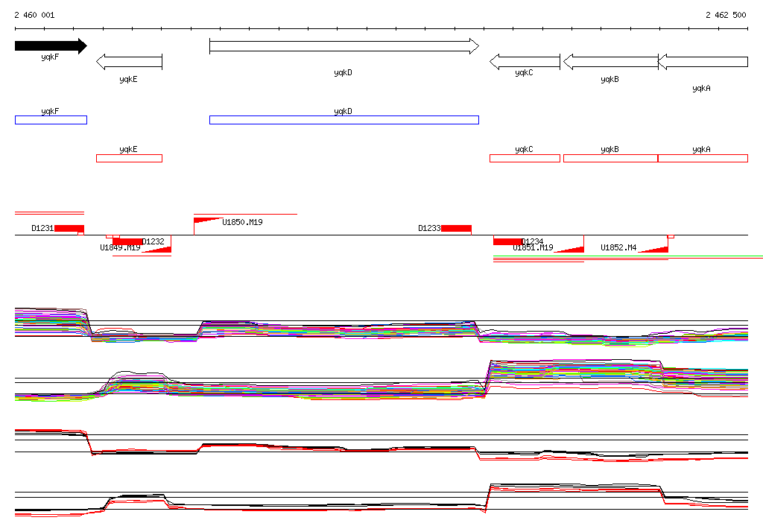The height and width of the screenshot is (532, 763).
Task: Click the U1852.M4 label
Action: tap(618, 248)
